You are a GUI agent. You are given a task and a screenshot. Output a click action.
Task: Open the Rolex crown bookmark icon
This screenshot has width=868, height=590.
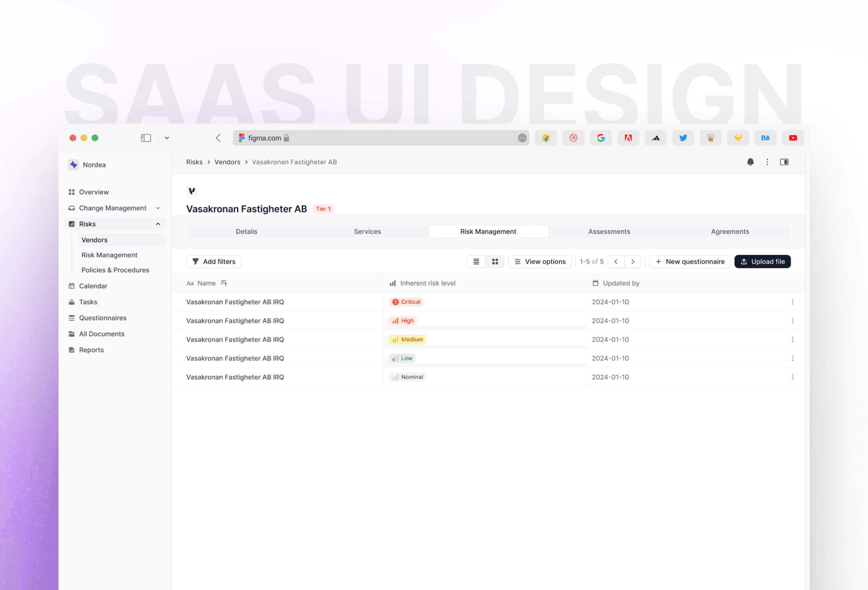tap(710, 138)
